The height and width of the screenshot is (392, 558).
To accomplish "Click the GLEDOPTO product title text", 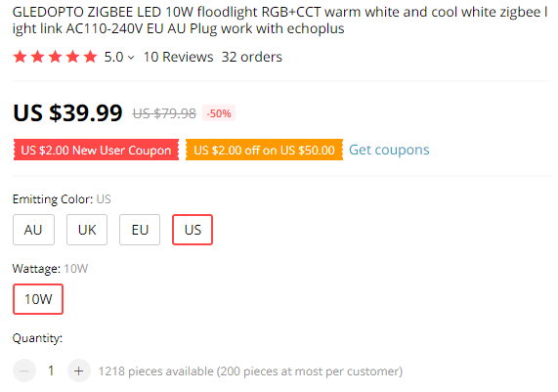I will (279, 21).
